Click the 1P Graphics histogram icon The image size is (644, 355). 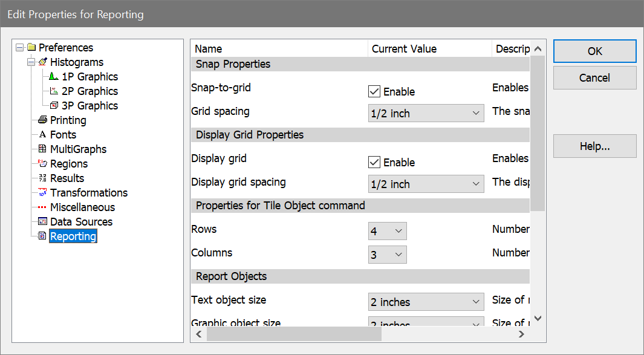[54, 77]
